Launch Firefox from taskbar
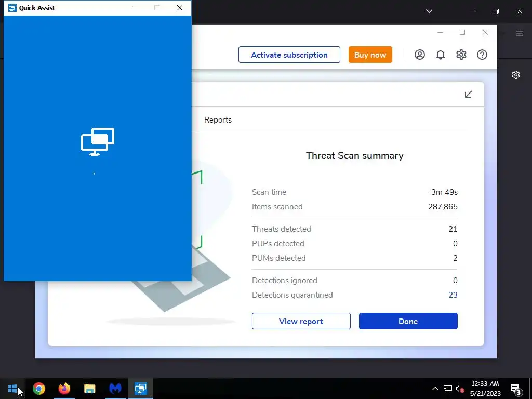The width and height of the screenshot is (532, 399). pos(64,389)
